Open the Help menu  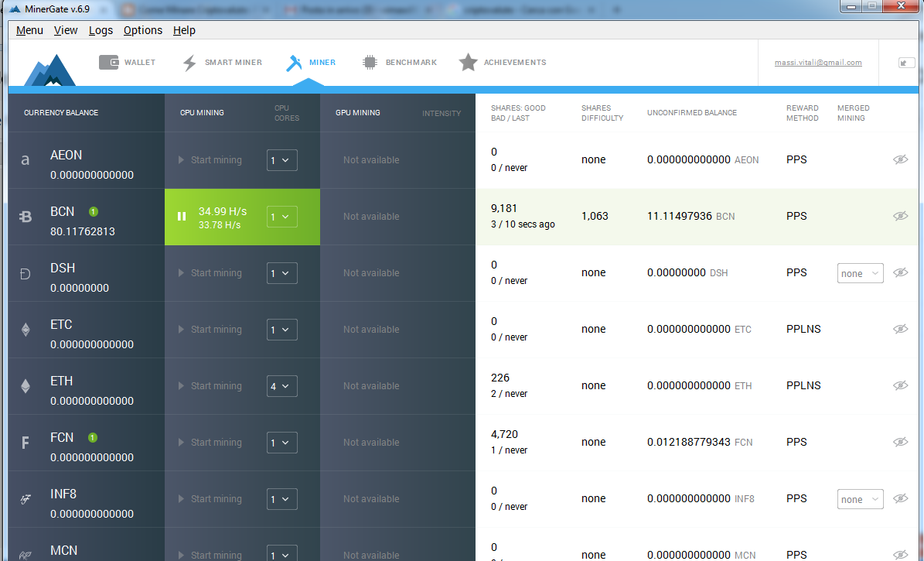pyautogui.click(x=184, y=30)
